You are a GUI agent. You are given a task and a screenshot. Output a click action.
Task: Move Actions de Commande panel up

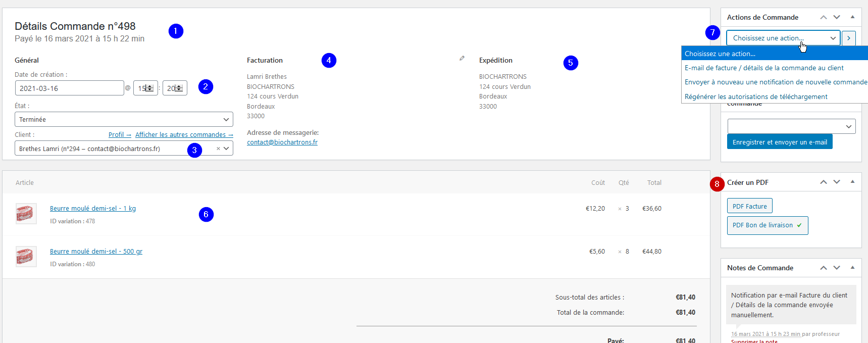tap(824, 17)
